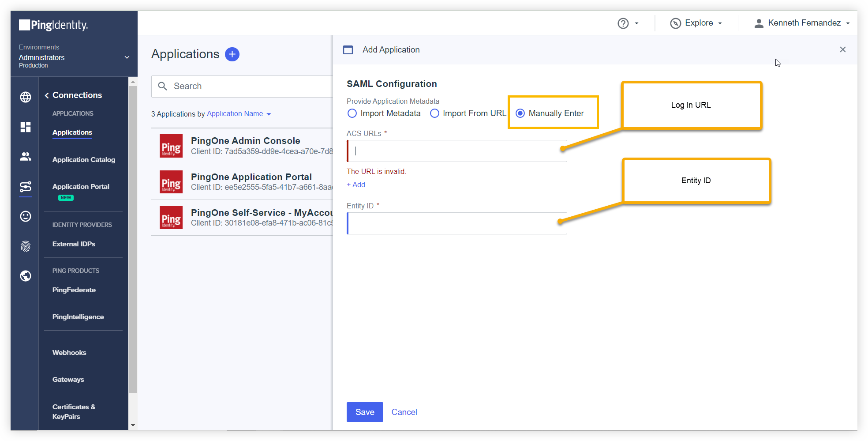Click the PingIdentity logo
The width and height of the screenshot is (868, 441).
pyautogui.click(x=53, y=25)
